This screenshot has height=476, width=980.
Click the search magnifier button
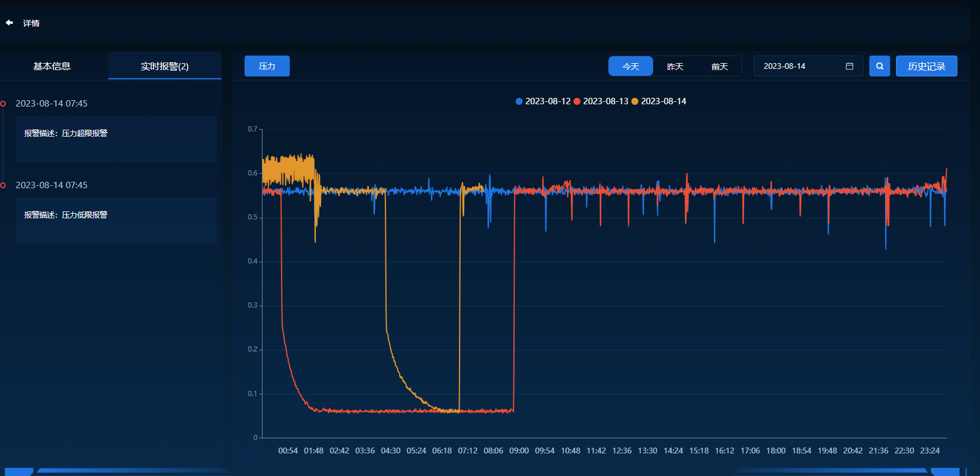click(879, 66)
